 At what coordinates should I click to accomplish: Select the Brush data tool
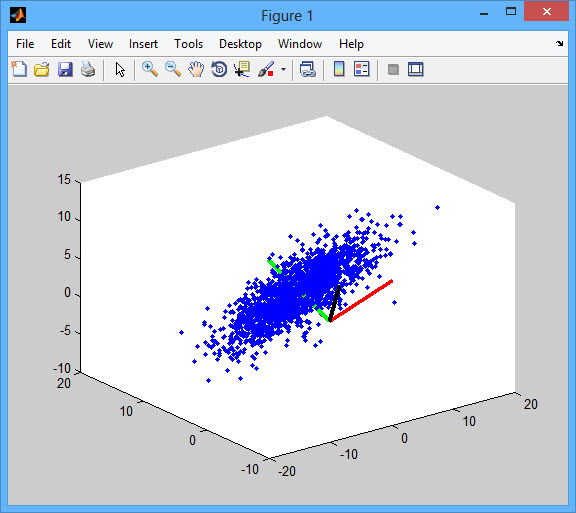(x=266, y=69)
